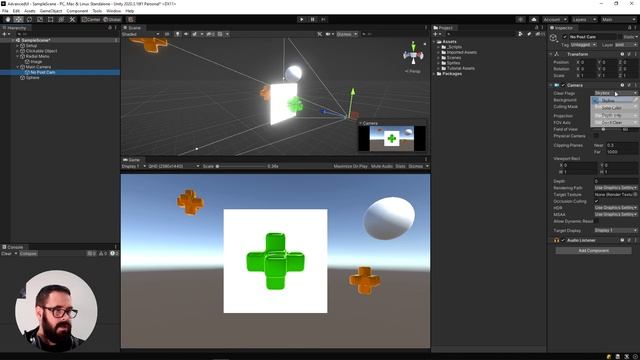The width and height of the screenshot is (640, 360).
Task: Open the Main layout dropdown
Action: (618, 19)
